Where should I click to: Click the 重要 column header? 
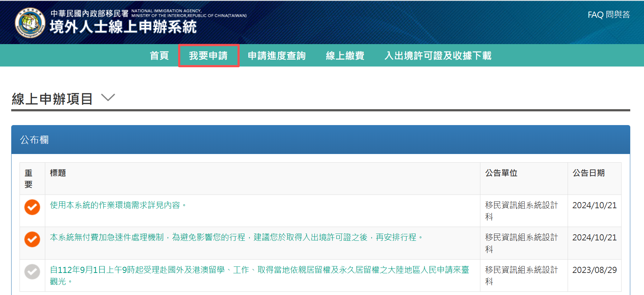click(x=29, y=179)
